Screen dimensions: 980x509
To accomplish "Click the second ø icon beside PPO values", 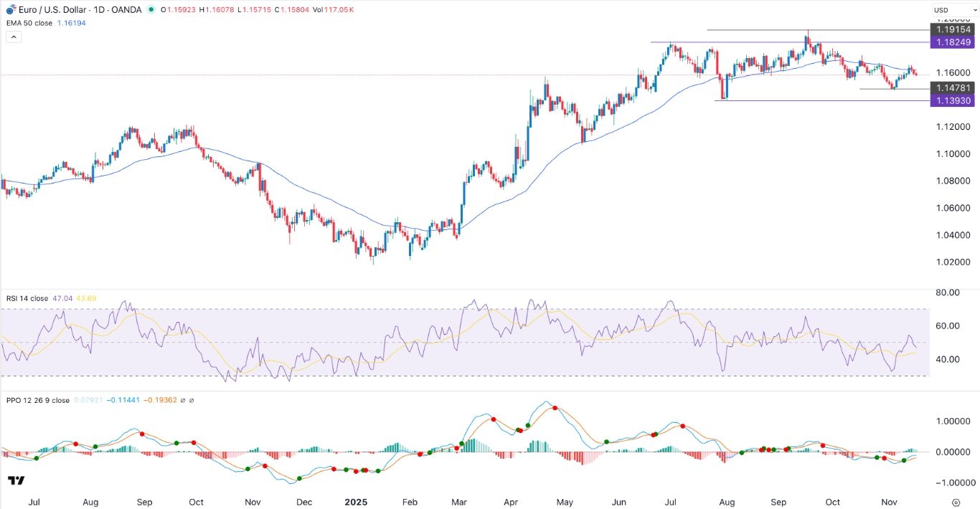I will (x=192, y=400).
